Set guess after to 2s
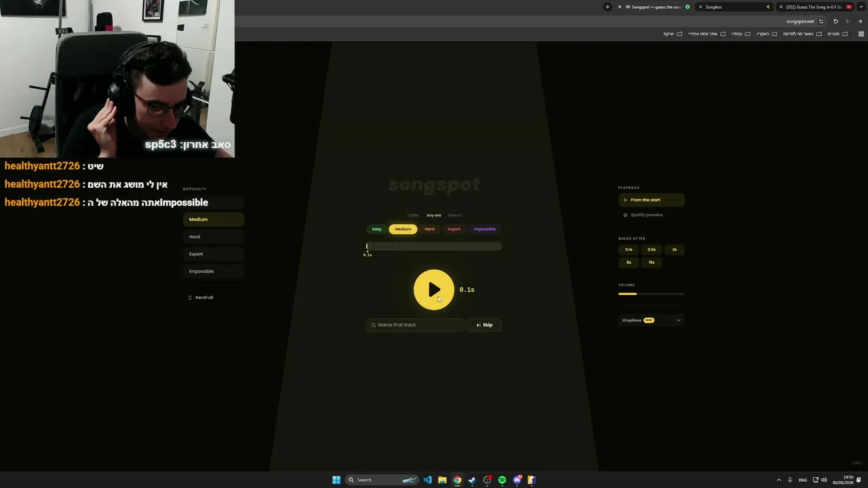The height and width of the screenshot is (488, 868). pos(674,249)
